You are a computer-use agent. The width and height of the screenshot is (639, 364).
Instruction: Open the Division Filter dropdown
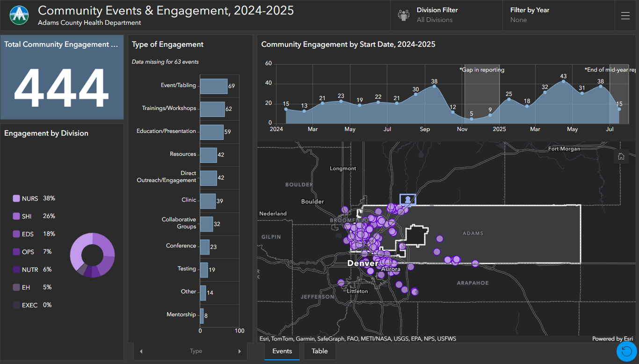446,15
